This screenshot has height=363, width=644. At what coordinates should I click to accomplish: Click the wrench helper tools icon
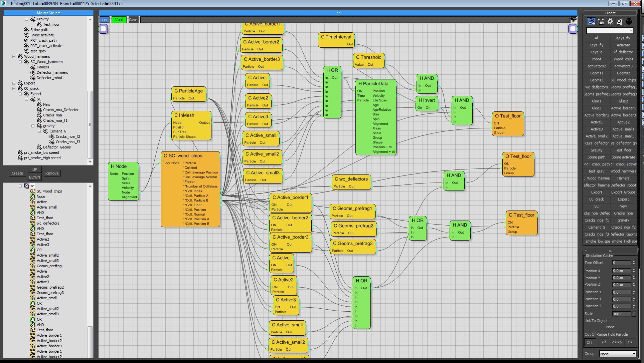620,21
